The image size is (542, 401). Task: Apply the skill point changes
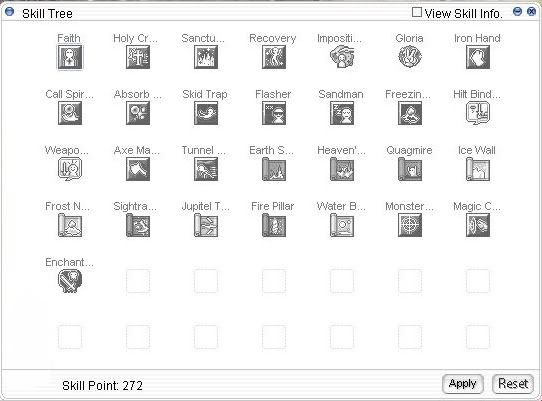pos(462,384)
